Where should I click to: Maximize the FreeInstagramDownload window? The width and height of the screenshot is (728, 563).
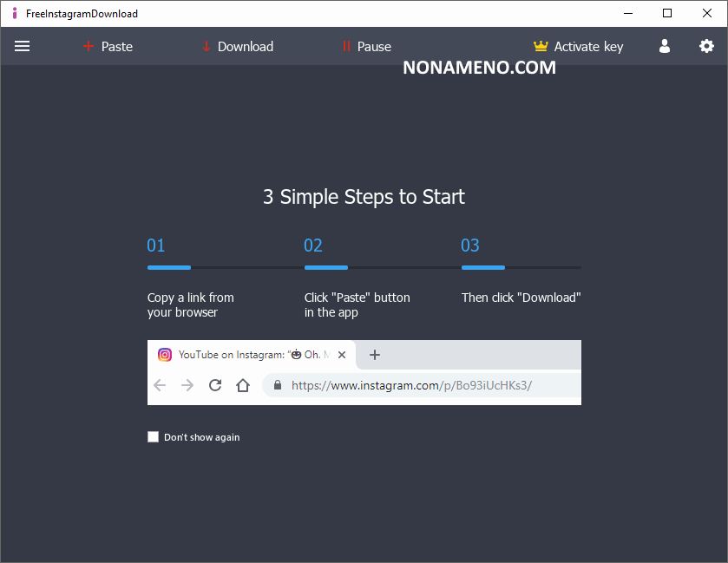[667, 13]
